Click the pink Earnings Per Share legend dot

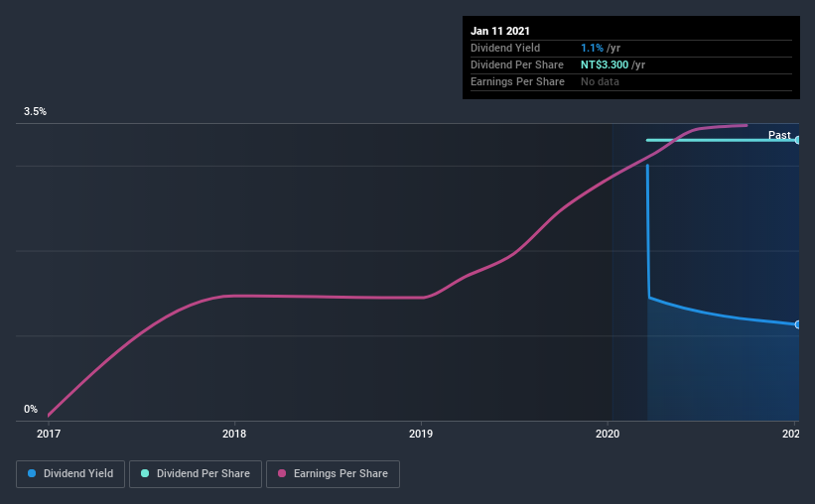(282, 473)
